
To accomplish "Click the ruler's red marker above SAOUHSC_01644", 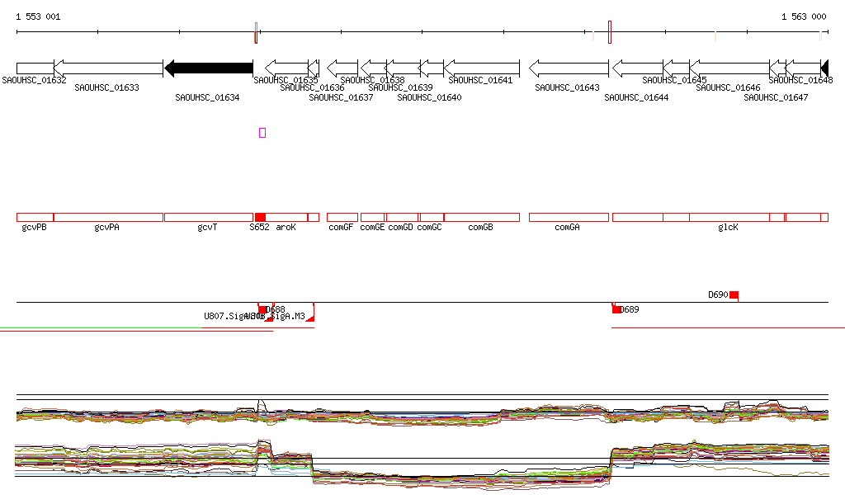I will 610,32.
